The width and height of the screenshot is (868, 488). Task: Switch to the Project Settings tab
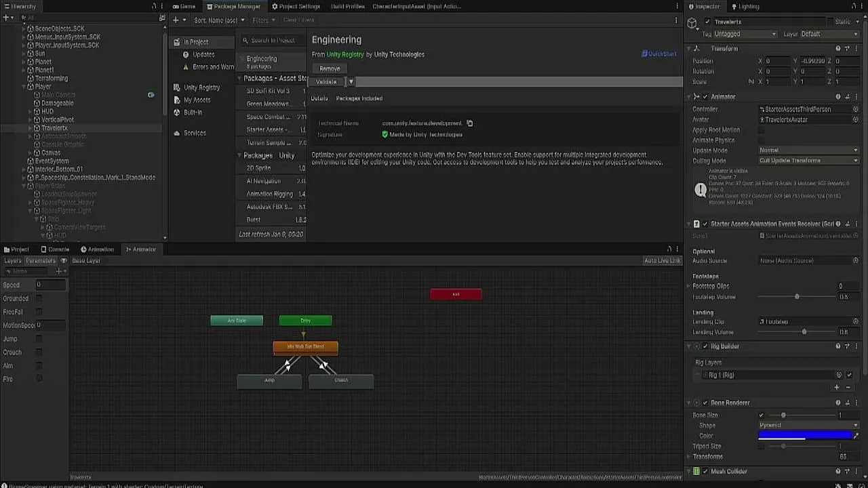coord(296,6)
